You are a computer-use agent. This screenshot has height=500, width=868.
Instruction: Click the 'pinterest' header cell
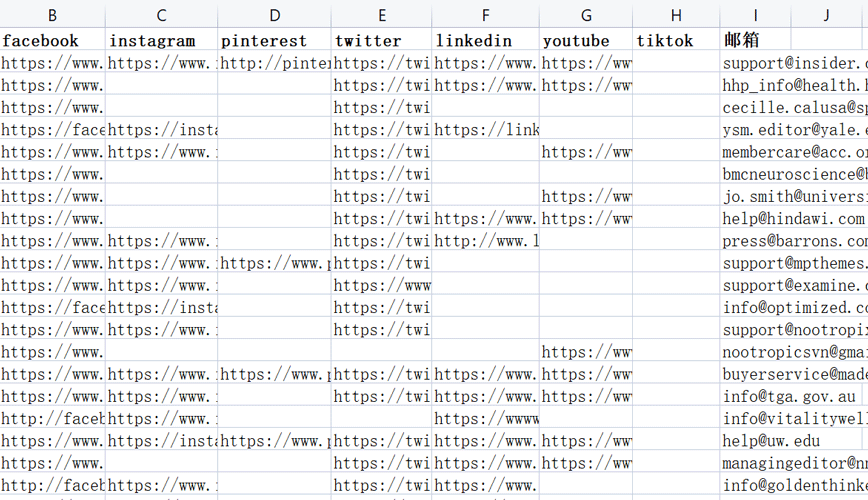[274, 41]
